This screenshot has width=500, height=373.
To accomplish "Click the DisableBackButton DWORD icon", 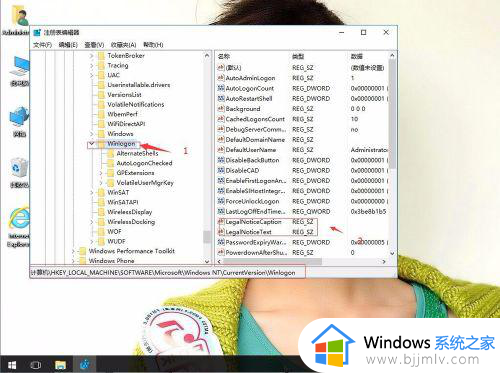I will click(x=221, y=160).
